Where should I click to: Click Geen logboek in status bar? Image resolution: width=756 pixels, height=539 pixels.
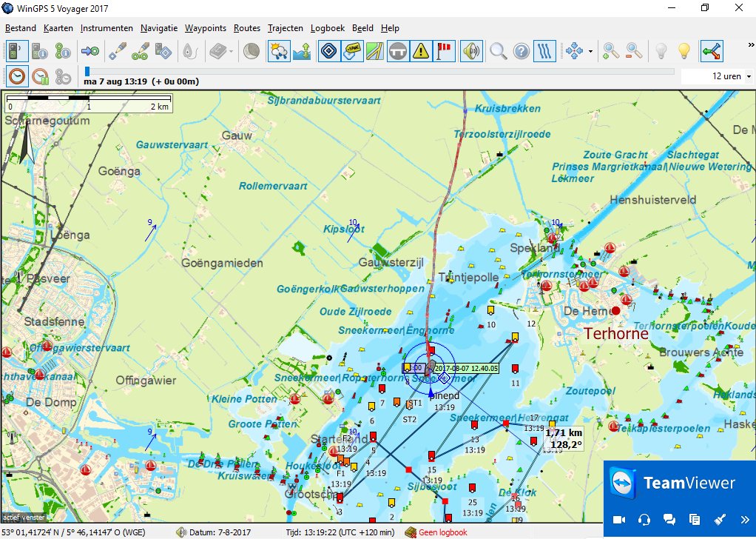[x=442, y=532]
